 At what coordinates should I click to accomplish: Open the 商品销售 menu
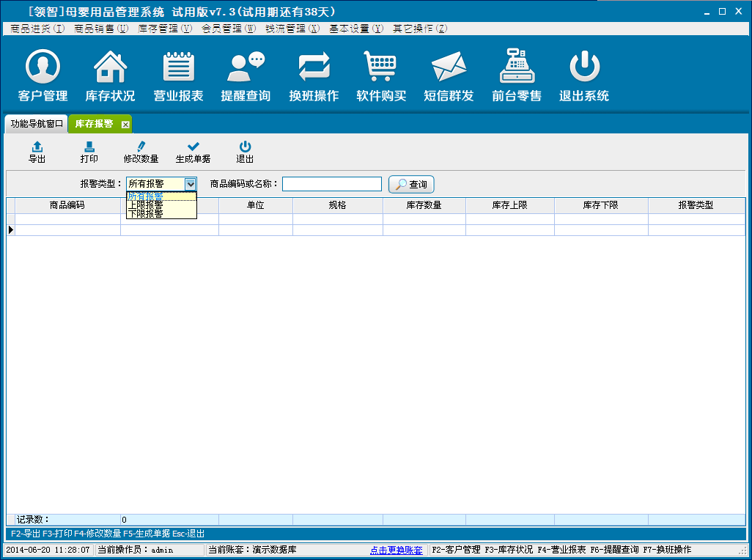101,29
